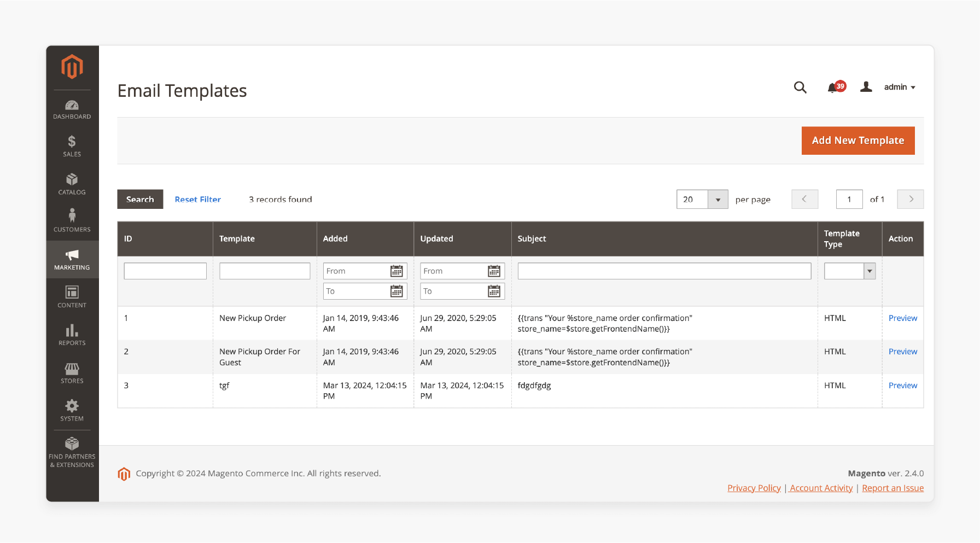Open the Template Type filter dropdown
The height and width of the screenshot is (543, 980).
pyautogui.click(x=850, y=271)
